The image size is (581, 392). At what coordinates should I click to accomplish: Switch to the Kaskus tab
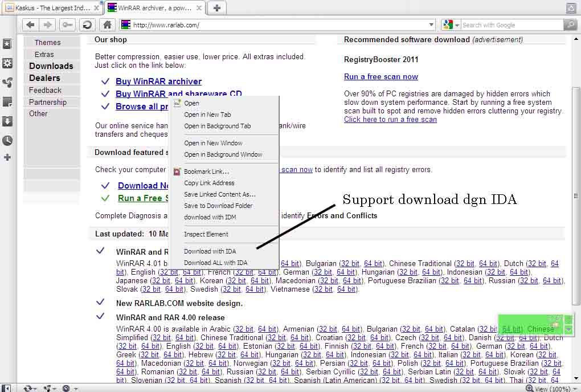point(52,8)
